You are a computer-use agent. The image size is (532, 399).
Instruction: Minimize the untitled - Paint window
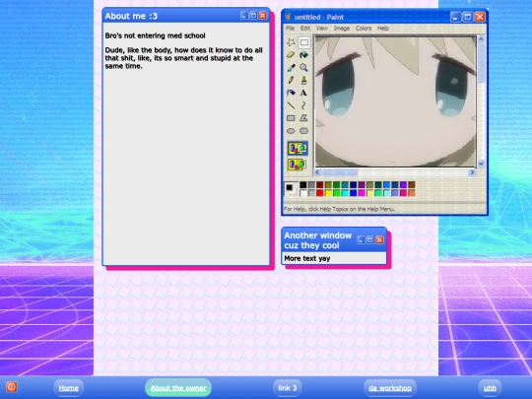455,17
